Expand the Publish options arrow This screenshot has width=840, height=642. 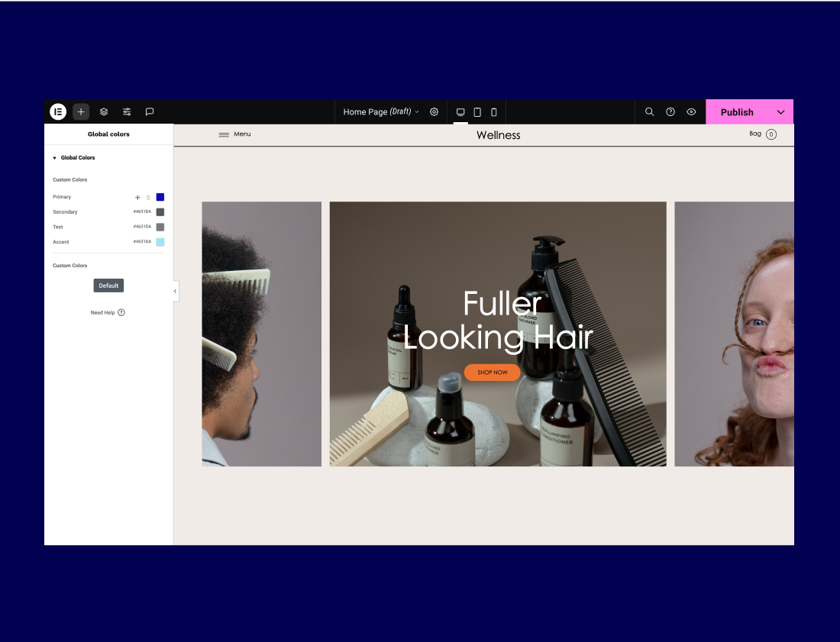[780, 111]
